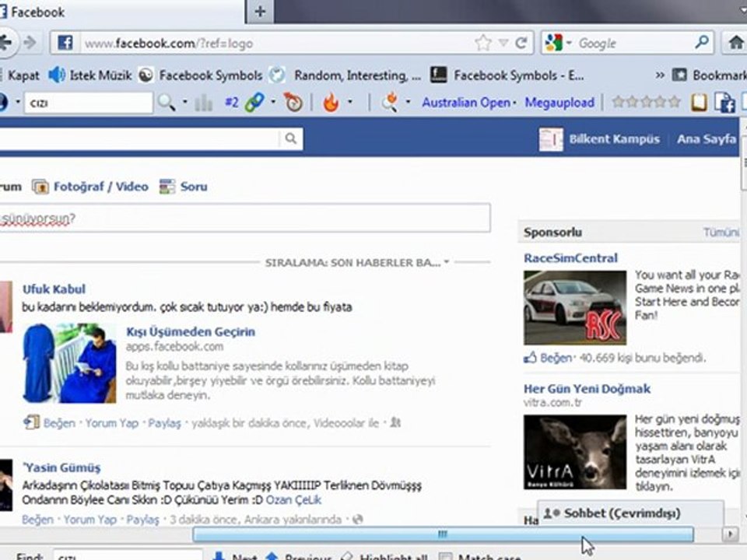Click the Istek Müzik speaker bookmark icon
This screenshot has width=747, height=560.
point(56,75)
